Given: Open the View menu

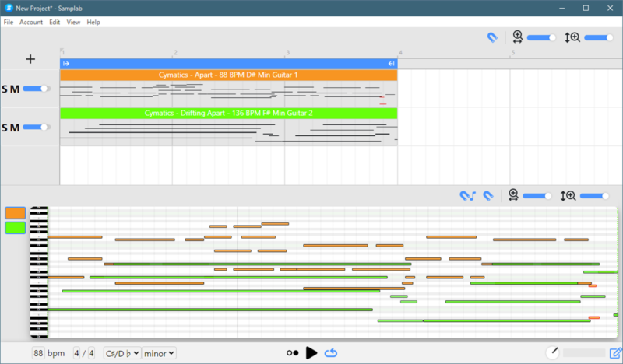Looking at the screenshot, I should tap(73, 23).
